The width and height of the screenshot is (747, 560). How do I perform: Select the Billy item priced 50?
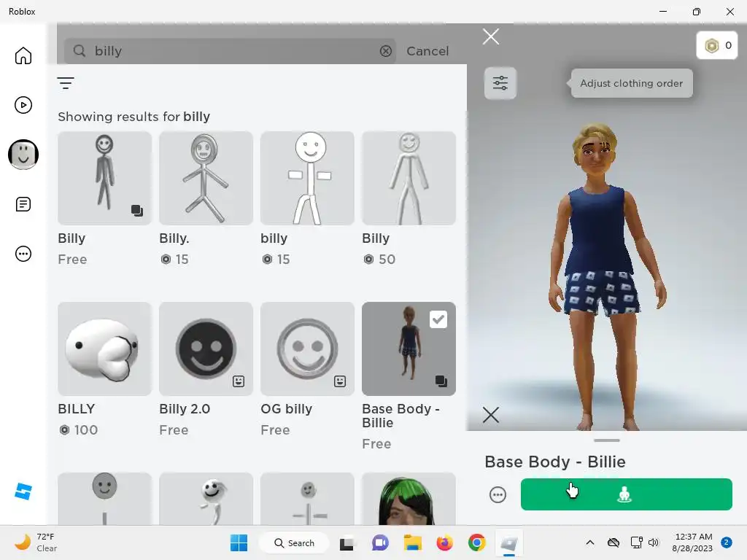tap(409, 178)
